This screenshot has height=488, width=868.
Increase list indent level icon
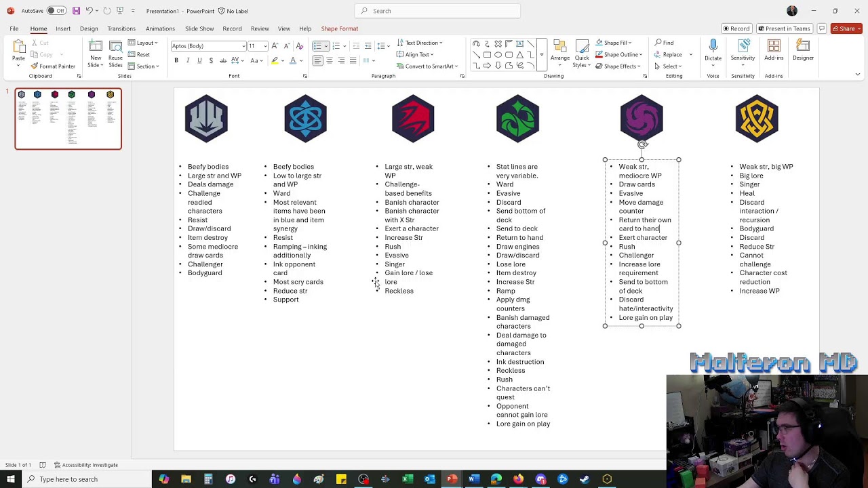(368, 46)
